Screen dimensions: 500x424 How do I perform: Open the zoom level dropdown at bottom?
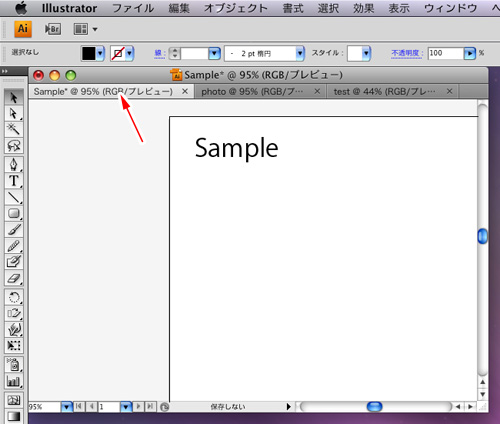tap(67, 407)
